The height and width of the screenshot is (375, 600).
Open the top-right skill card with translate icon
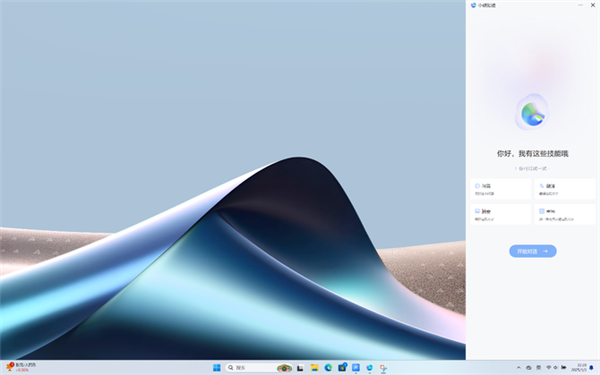coord(565,189)
